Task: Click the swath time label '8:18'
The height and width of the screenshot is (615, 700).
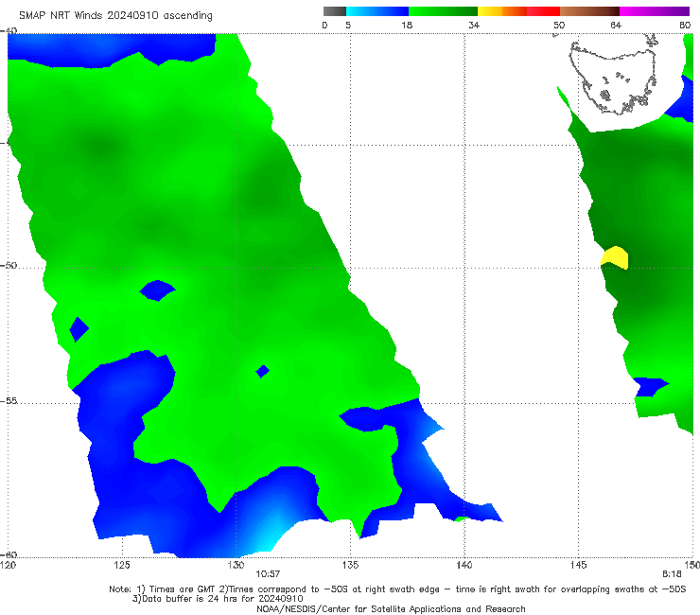Action: coord(672,574)
